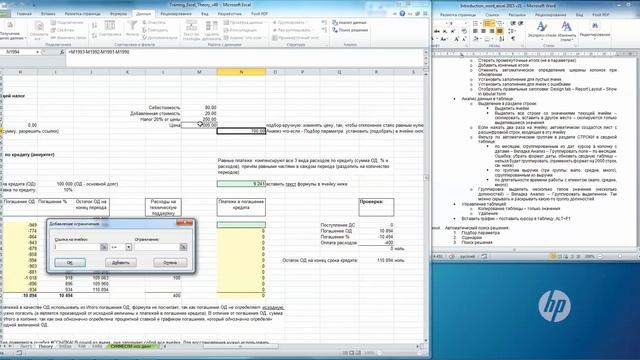Click Разгруппировать in Excel ribbon

click(x=292, y=30)
